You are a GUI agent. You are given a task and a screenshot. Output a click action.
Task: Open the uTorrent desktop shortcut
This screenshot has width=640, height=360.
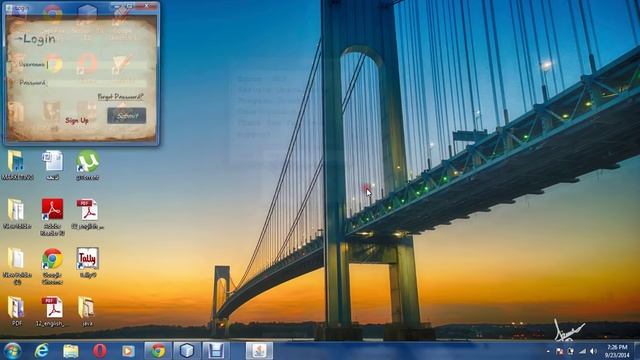pos(87,165)
